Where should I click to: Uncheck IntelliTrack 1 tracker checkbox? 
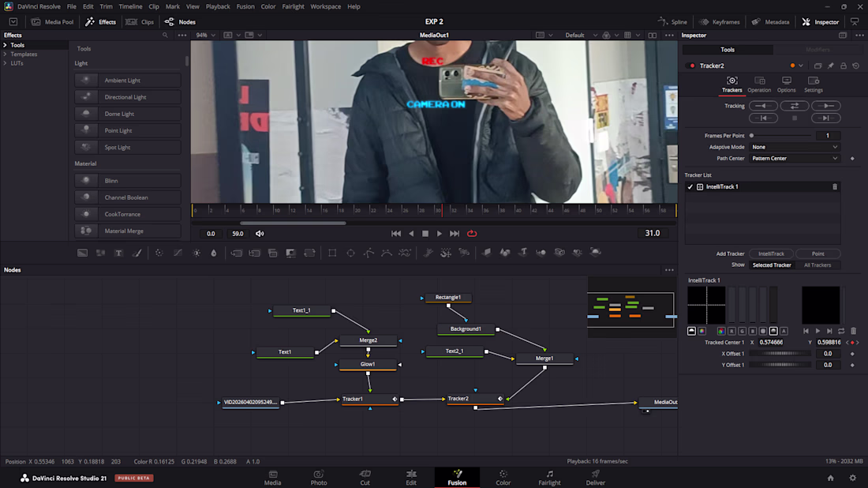pyautogui.click(x=690, y=186)
